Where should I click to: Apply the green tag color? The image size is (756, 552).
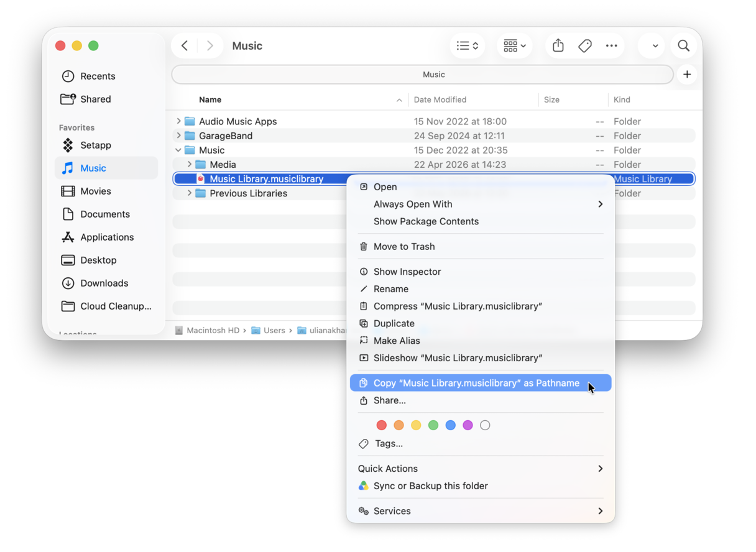[433, 425]
